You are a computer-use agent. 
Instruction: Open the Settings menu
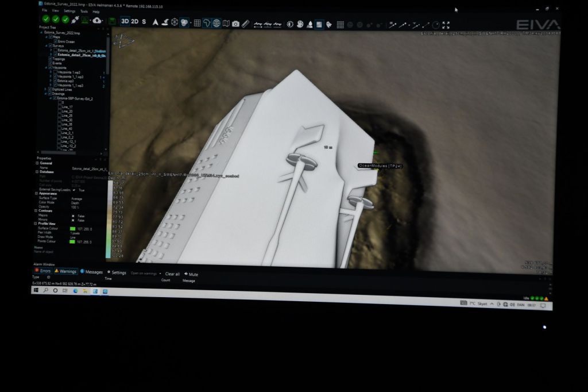pyautogui.click(x=69, y=11)
